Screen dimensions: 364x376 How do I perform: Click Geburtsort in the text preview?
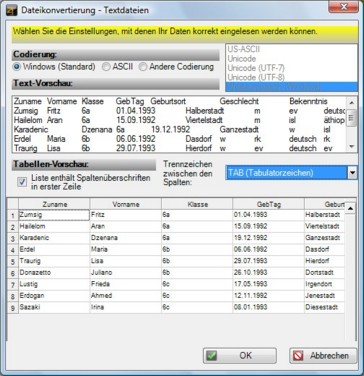pyautogui.click(x=168, y=102)
